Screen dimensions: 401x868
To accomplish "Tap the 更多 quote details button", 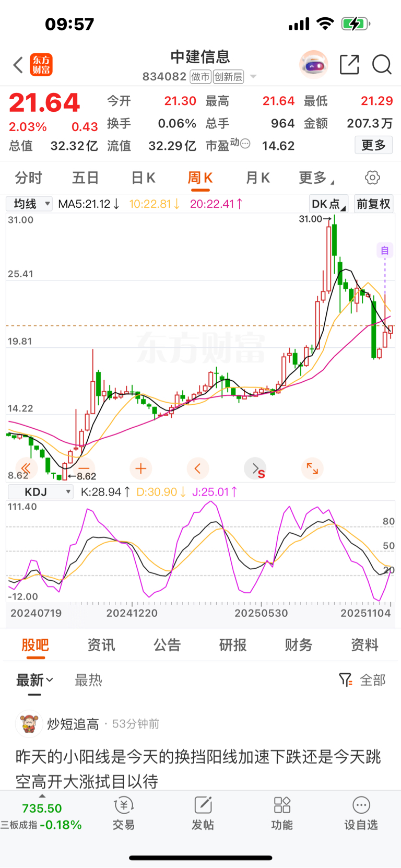I will click(373, 145).
